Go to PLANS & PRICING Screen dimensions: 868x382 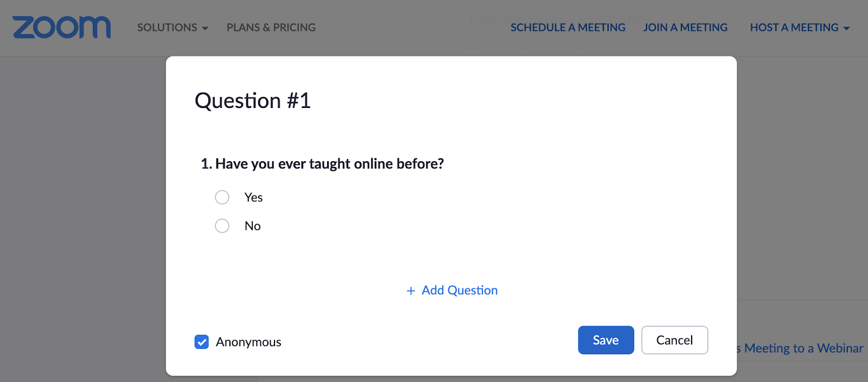point(271,27)
